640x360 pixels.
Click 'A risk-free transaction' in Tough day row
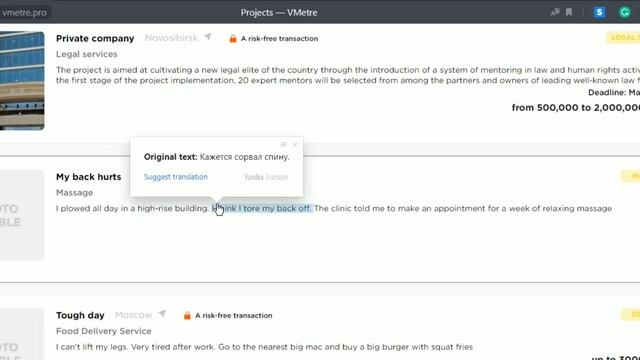[x=233, y=315]
